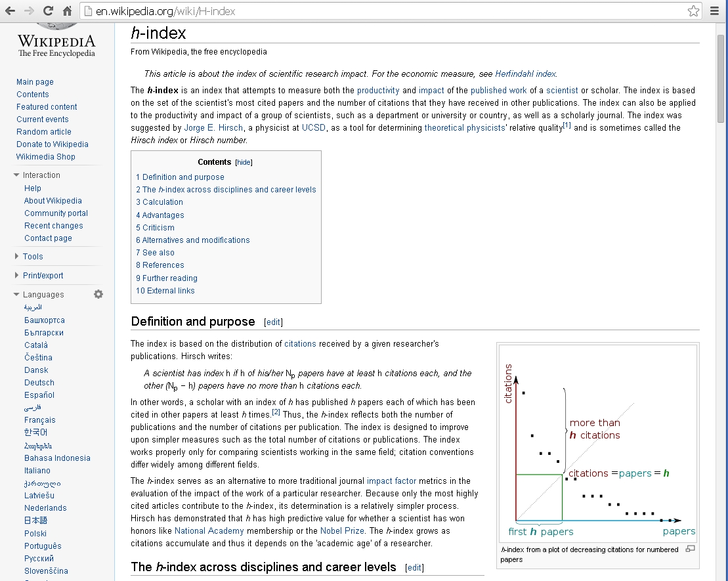
Task: Jump to '6 Alternatives and modifications'
Action: pyautogui.click(x=193, y=240)
